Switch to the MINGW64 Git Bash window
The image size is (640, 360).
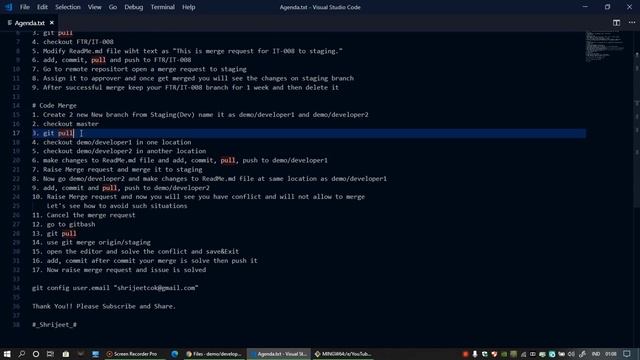[x=343, y=354]
